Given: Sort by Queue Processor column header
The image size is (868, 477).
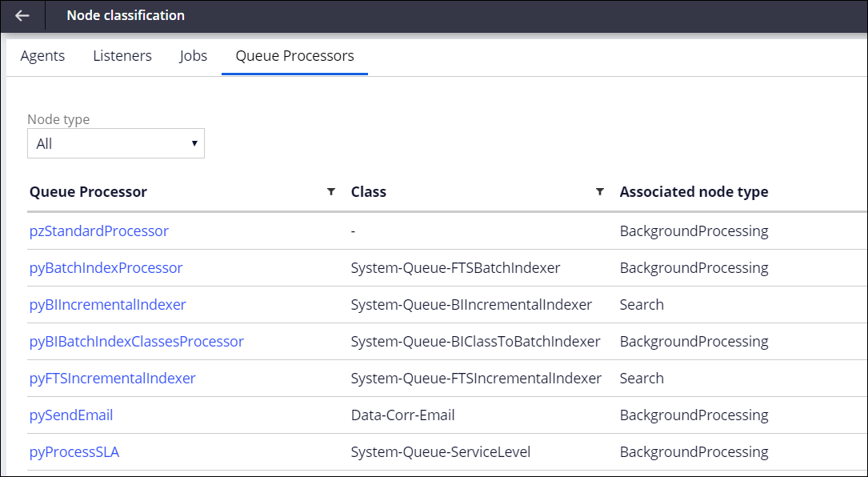Looking at the screenshot, I should point(89,192).
